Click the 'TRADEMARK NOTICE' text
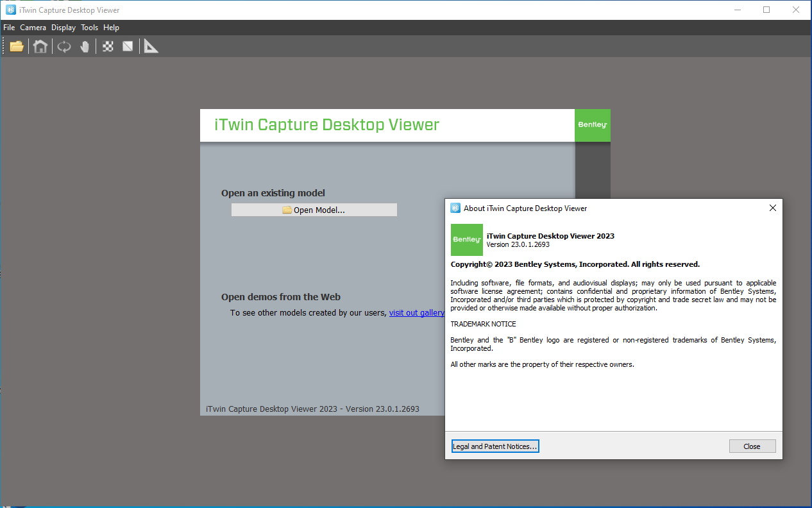The width and height of the screenshot is (812, 508). point(483,324)
